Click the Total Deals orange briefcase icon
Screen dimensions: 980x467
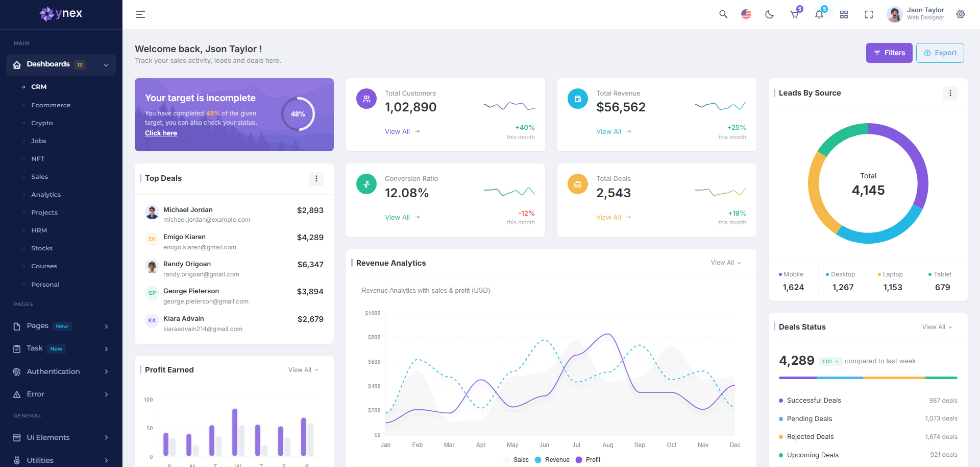point(578,184)
